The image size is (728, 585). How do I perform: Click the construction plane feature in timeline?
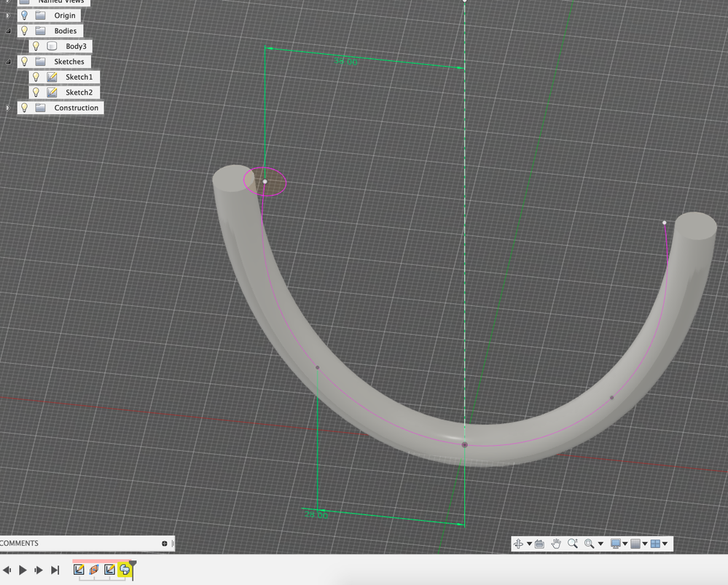[94, 569]
